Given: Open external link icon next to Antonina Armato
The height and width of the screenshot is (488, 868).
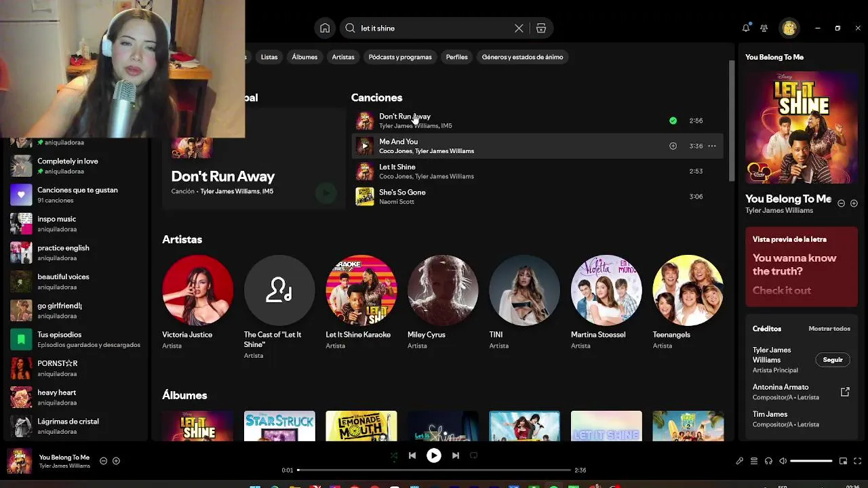Looking at the screenshot, I should (845, 392).
